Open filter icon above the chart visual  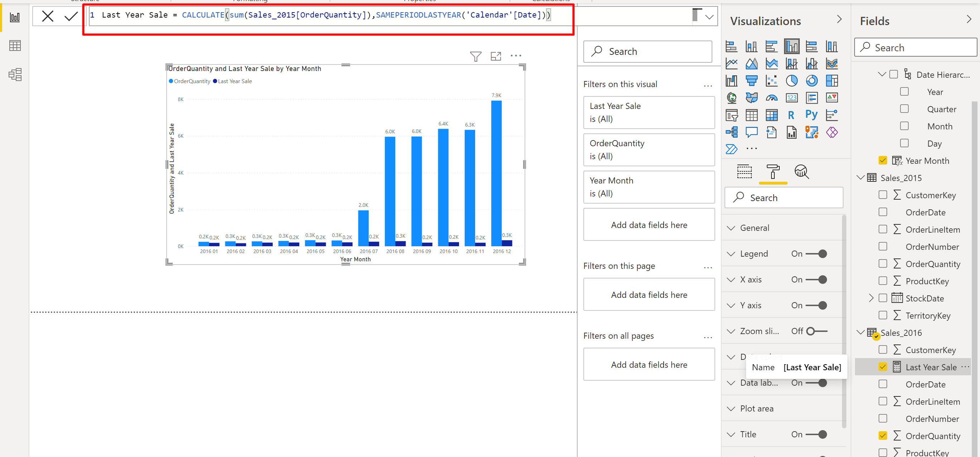point(475,56)
